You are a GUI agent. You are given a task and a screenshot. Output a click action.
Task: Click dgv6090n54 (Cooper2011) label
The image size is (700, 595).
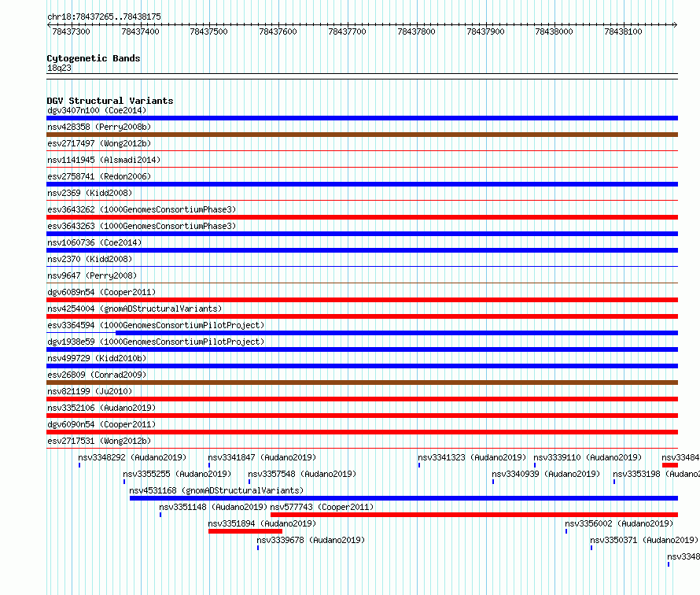tap(101, 424)
